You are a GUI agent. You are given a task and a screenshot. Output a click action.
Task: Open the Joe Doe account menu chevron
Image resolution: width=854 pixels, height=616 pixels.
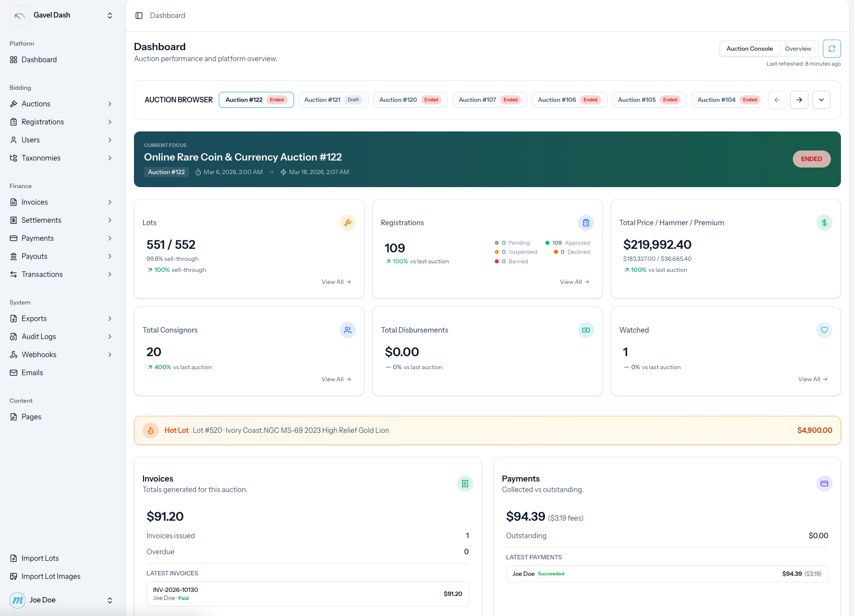110,600
